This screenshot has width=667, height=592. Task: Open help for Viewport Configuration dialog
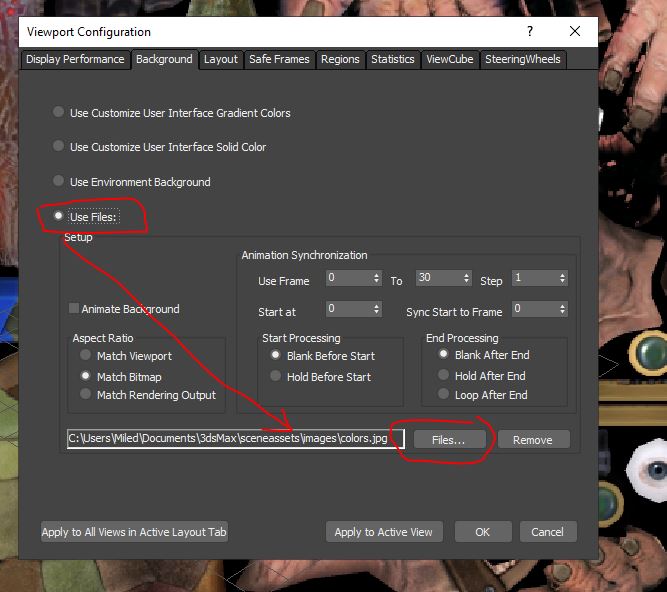tap(530, 31)
